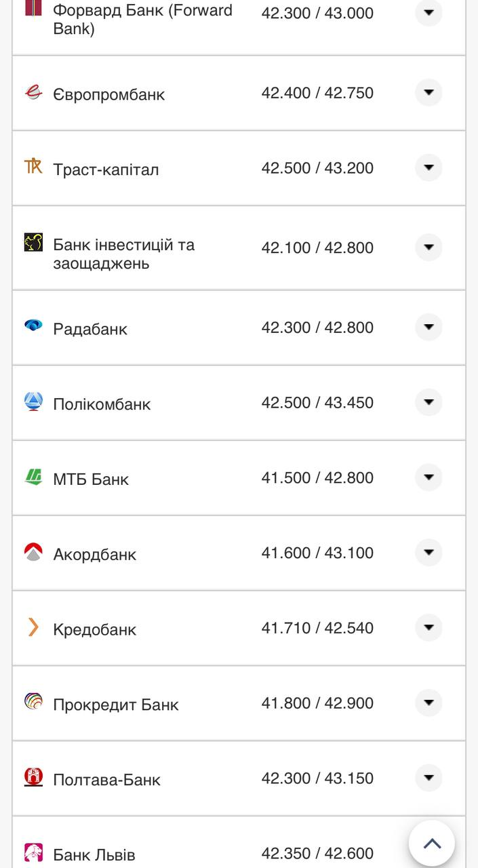Expand the Траст-капітал rates arrow

tap(429, 167)
